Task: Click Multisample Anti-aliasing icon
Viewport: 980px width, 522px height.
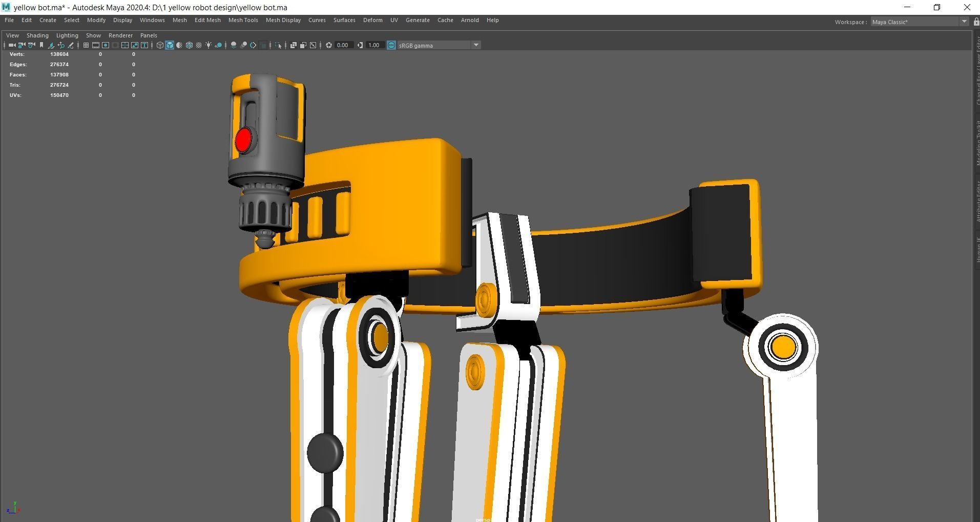Action: coord(253,45)
